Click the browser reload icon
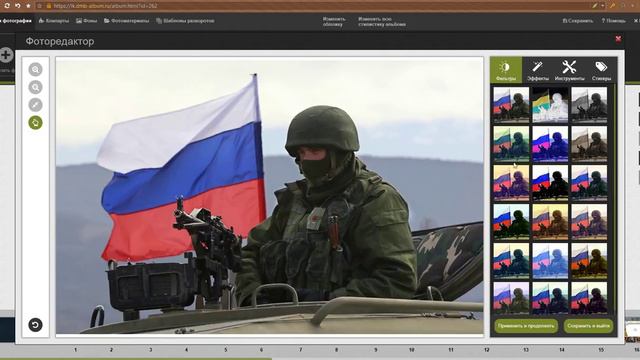Screen dimensions: 640x360 (x=7, y=6)
